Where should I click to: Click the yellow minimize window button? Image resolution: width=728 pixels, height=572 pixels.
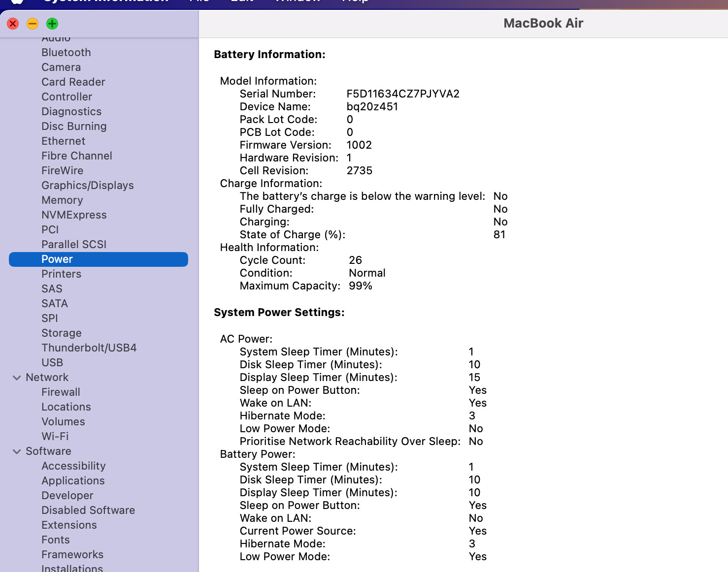click(x=33, y=24)
